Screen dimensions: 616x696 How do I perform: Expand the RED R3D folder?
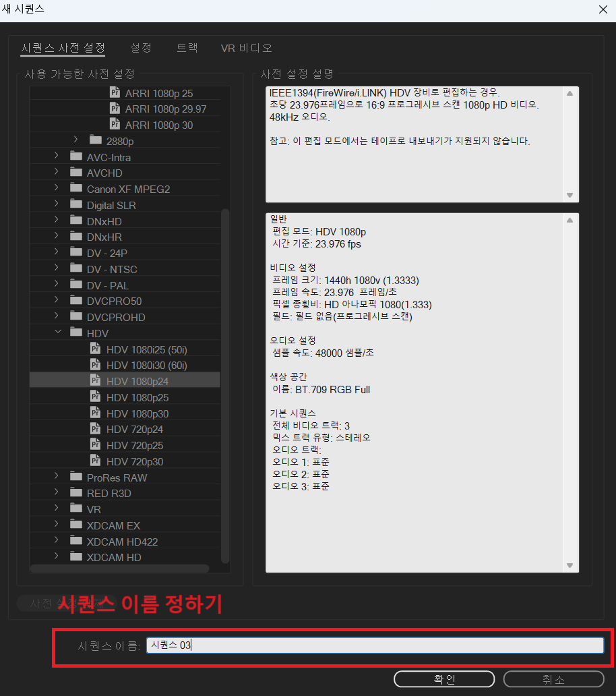(56, 493)
